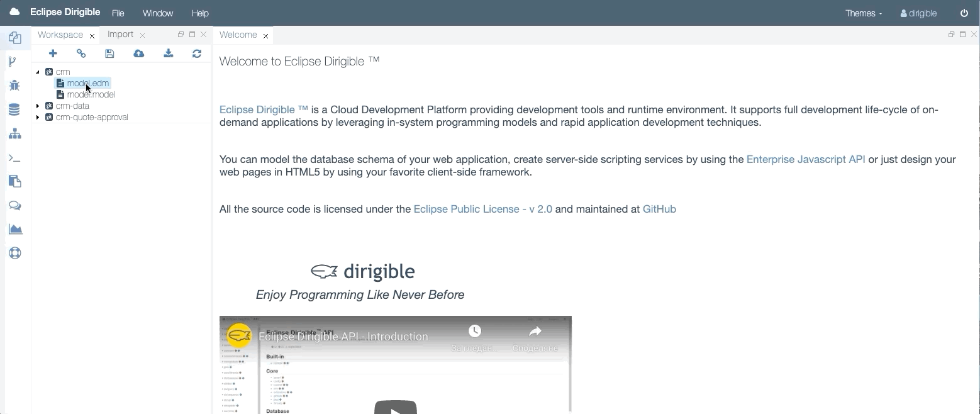
Task: Open the Database perspective icon
Action: pos(14,109)
